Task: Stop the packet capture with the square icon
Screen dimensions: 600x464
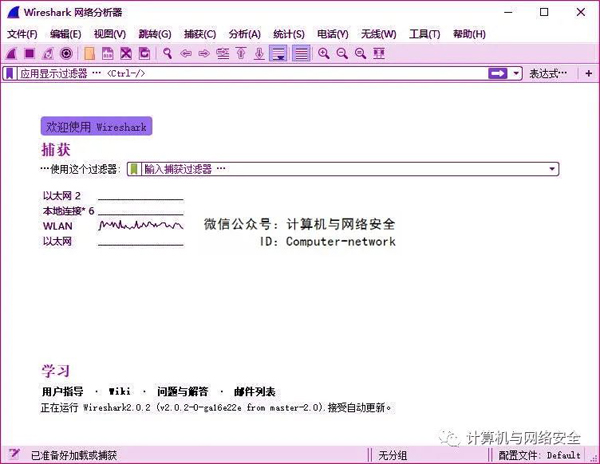Action: [29, 53]
